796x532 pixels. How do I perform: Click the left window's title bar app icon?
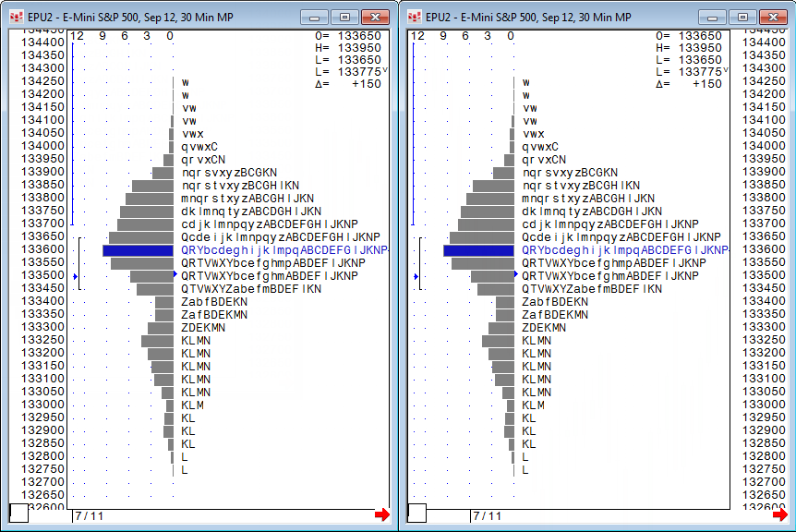click(16, 18)
